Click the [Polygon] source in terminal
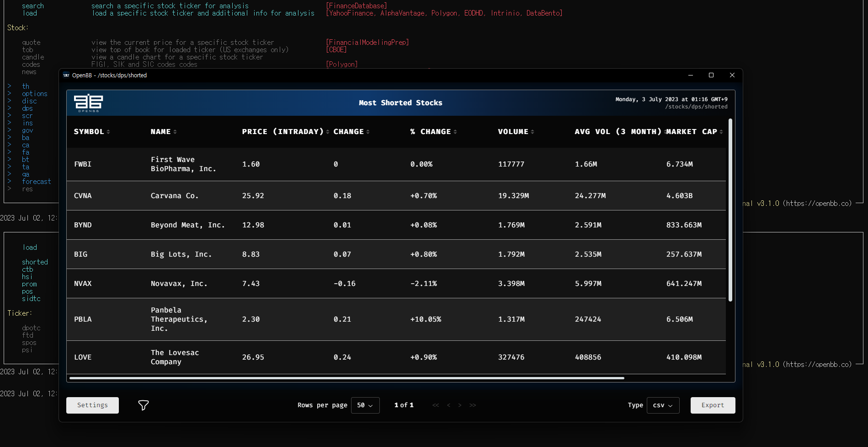This screenshot has height=447, width=868. tap(342, 65)
